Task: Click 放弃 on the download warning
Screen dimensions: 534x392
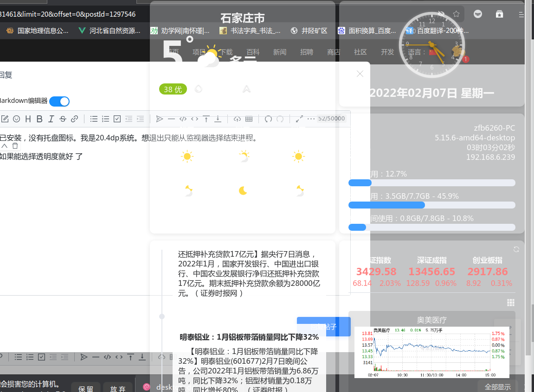Action: pos(118,388)
